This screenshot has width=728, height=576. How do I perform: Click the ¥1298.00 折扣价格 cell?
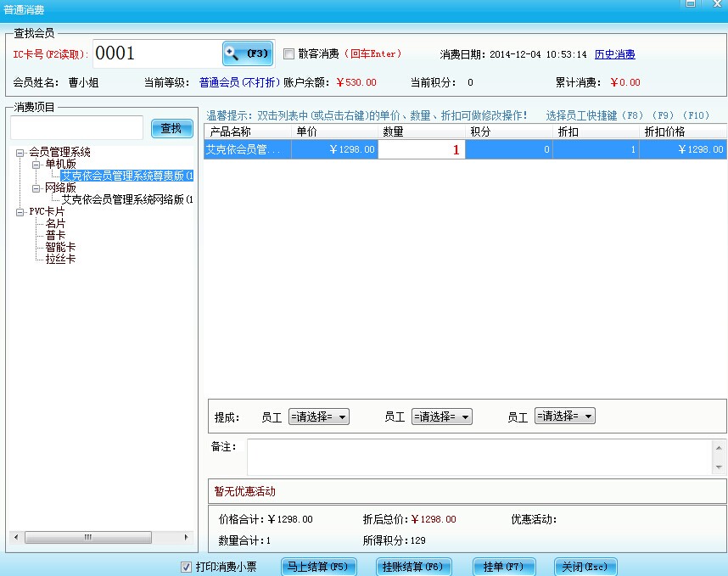click(683, 149)
